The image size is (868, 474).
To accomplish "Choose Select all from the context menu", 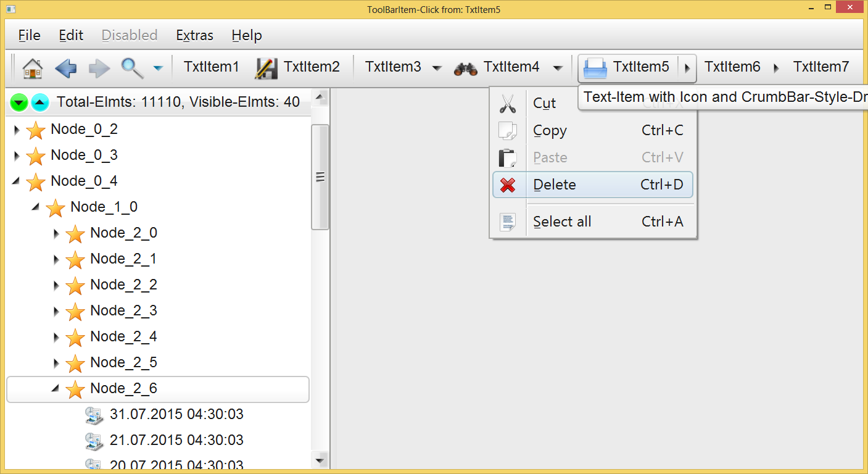I will [562, 221].
